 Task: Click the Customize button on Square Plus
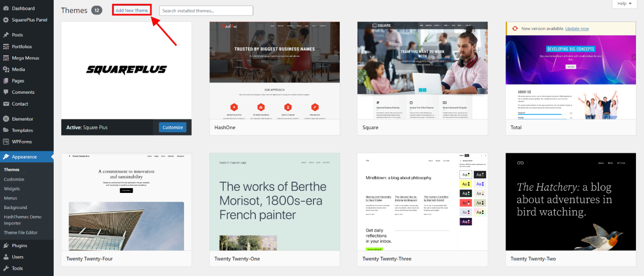[173, 127]
